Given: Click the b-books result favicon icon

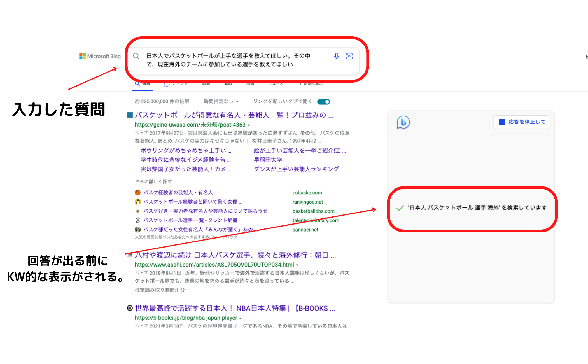Looking at the screenshot, I should click(x=130, y=308).
